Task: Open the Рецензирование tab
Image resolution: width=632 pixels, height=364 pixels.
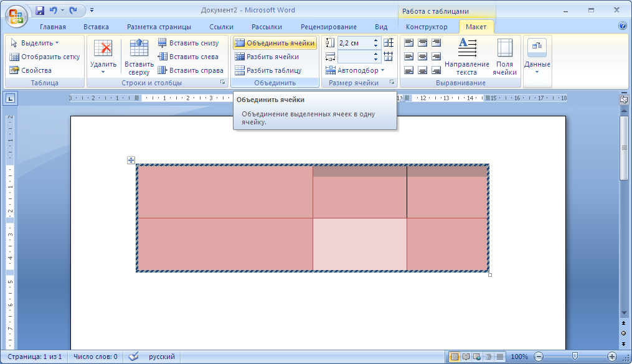Action: point(329,27)
